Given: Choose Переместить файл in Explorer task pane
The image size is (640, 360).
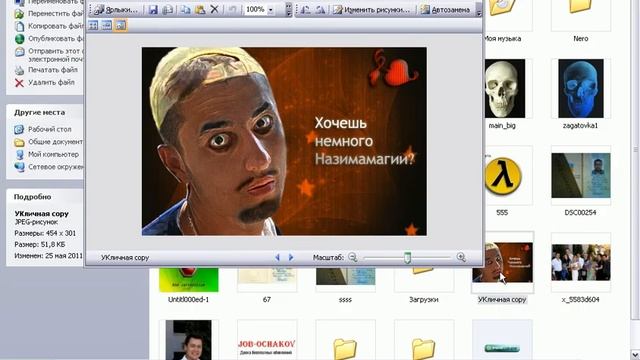Looking at the screenshot, I should [x=55, y=13].
